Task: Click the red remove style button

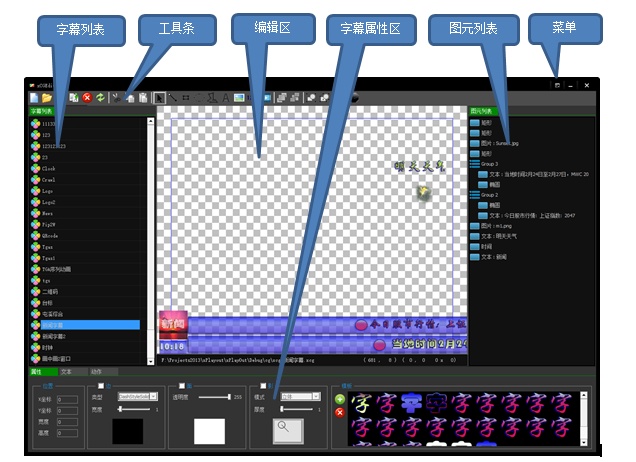Action: coord(340,412)
